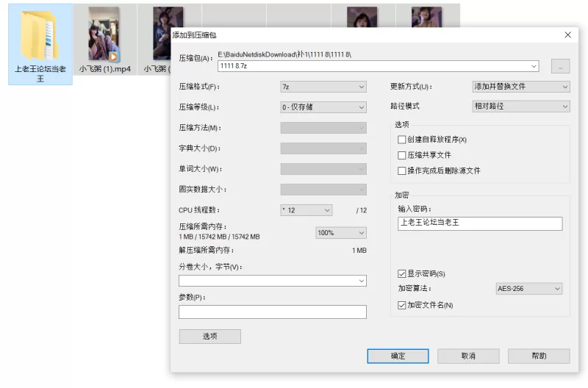This screenshot has height=388, width=588.
Task: Open the 分卷大小 combo box
Action: [x=273, y=281]
